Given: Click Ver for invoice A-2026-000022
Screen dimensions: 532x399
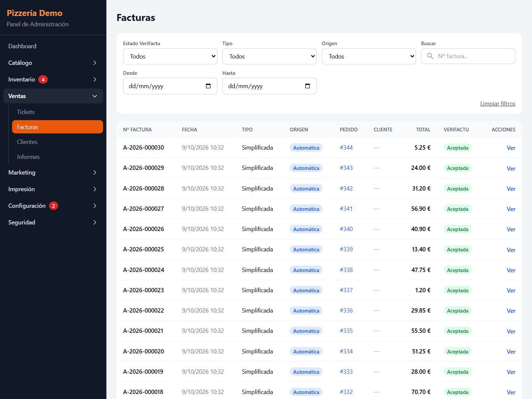Looking at the screenshot, I should pyautogui.click(x=511, y=311).
